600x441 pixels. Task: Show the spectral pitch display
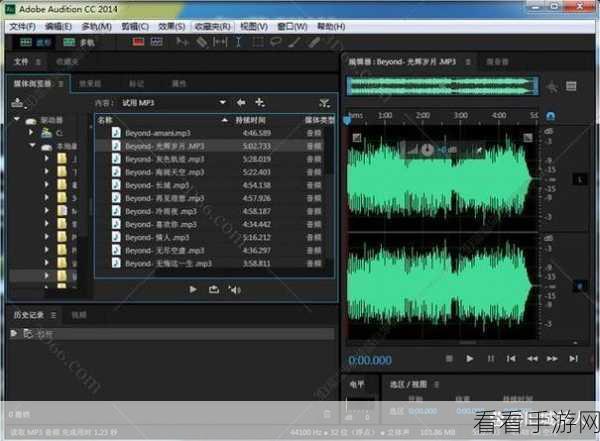coord(157,41)
